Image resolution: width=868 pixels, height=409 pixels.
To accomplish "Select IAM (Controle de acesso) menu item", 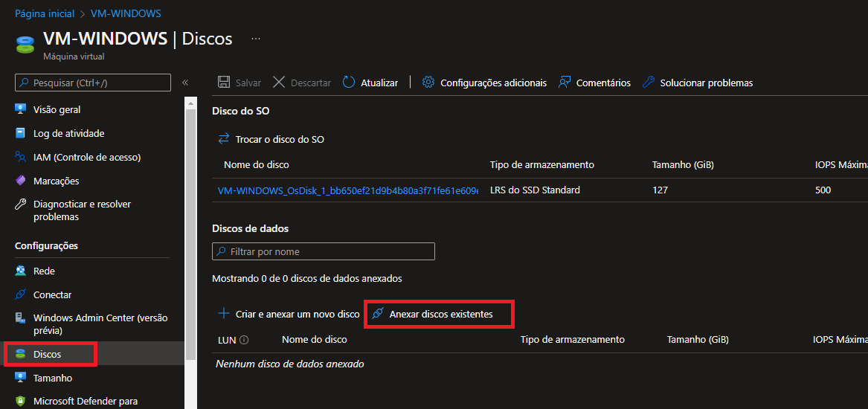I will pos(87,157).
